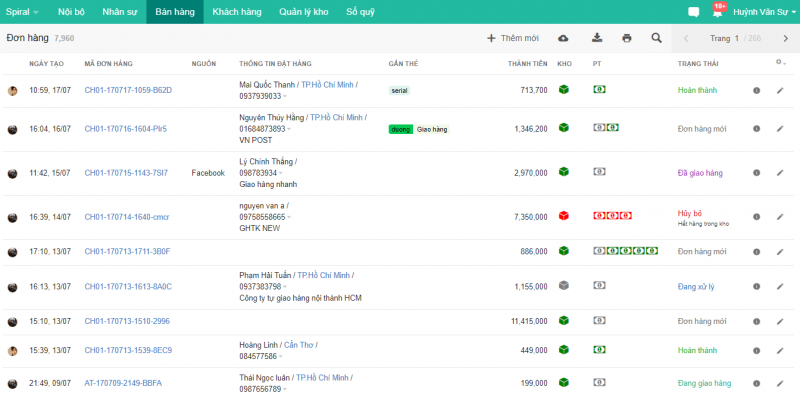Show info for order CH01-170715-1143-7SI7
This screenshot has width=800, height=393.
tap(757, 173)
